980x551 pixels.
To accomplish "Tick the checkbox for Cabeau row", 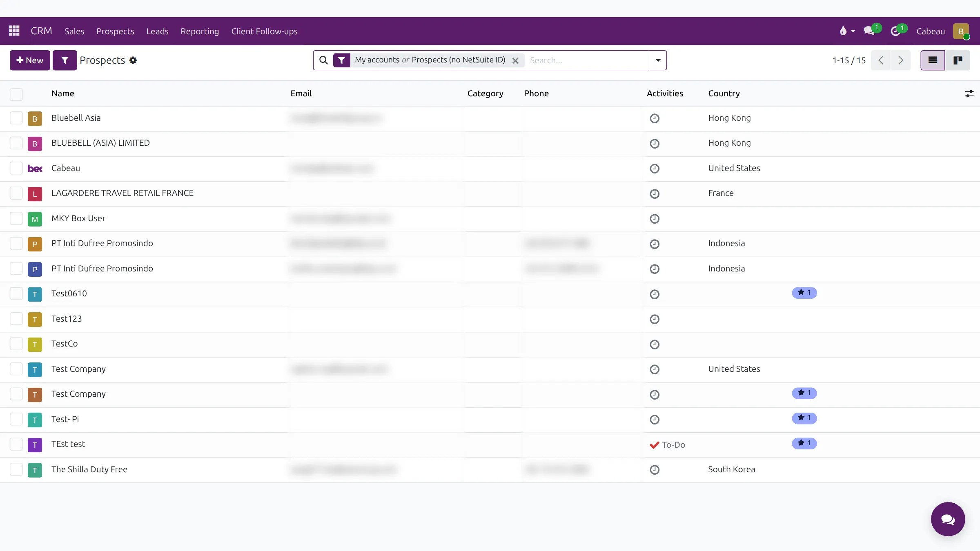I will point(16,168).
